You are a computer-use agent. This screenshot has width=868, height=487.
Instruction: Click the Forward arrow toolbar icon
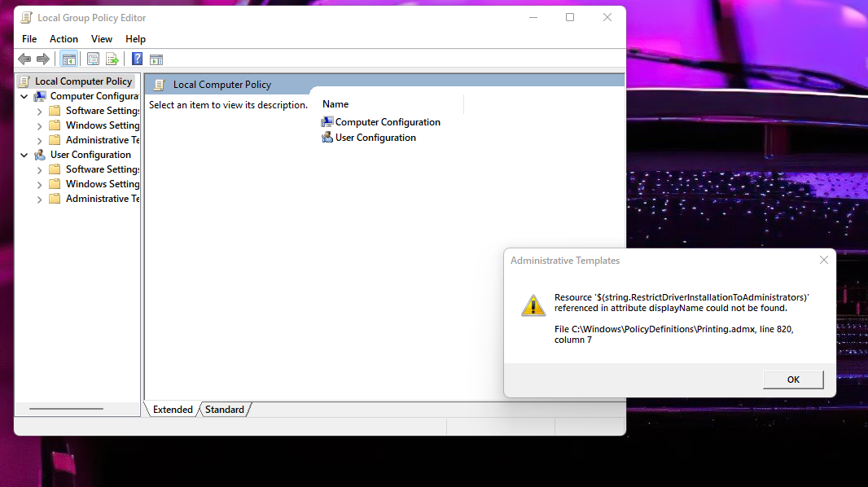tap(43, 59)
